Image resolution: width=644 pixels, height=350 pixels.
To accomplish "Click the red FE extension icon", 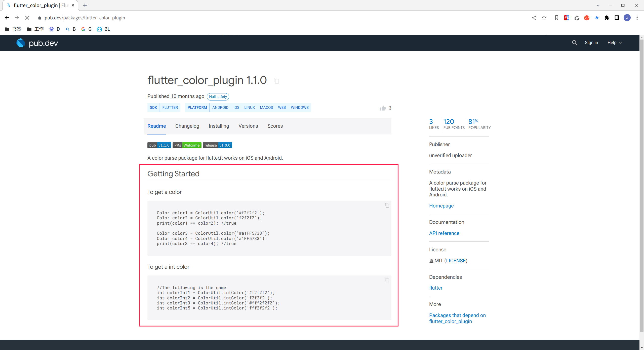I will [x=567, y=18].
